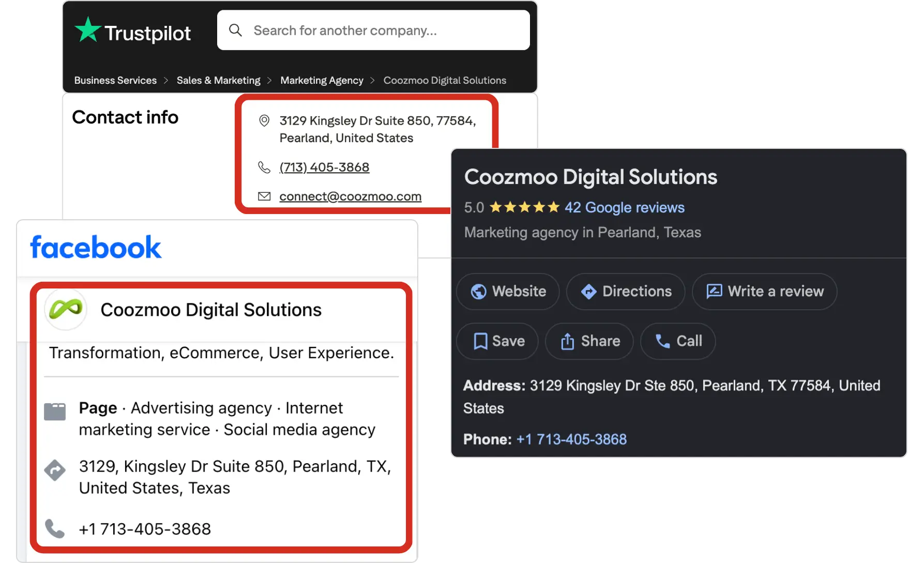Screen dimensions: 924x563
Task: Click the facebook logo
Action: [x=96, y=247]
